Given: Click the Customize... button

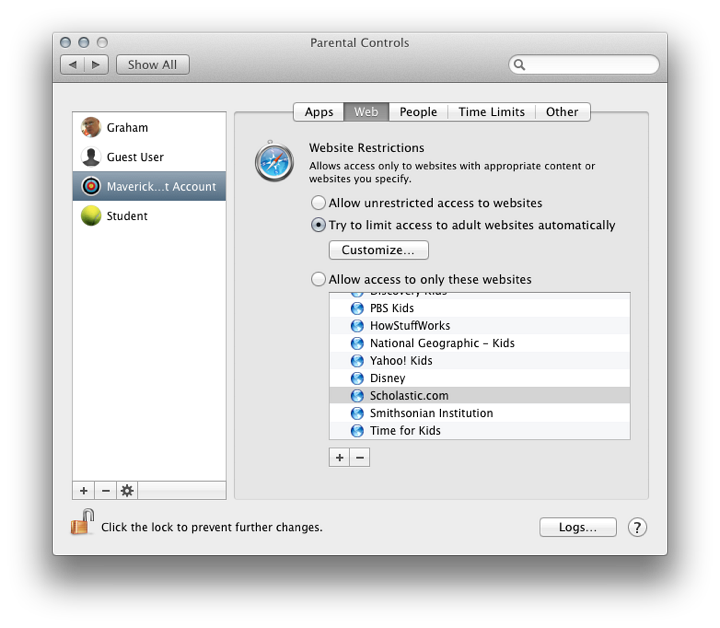Looking at the screenshot, I should 379,250.
